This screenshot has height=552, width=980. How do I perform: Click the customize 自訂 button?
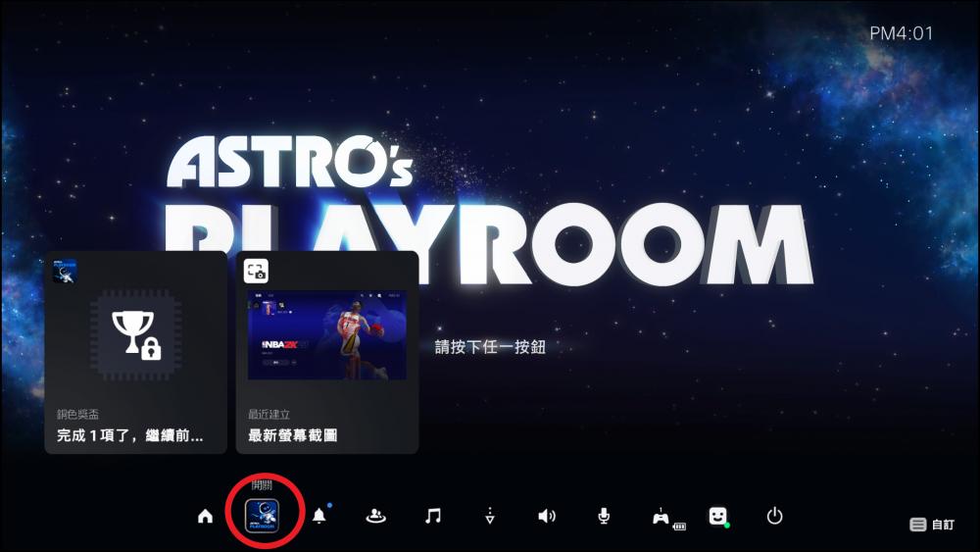(x=932, y=525)
